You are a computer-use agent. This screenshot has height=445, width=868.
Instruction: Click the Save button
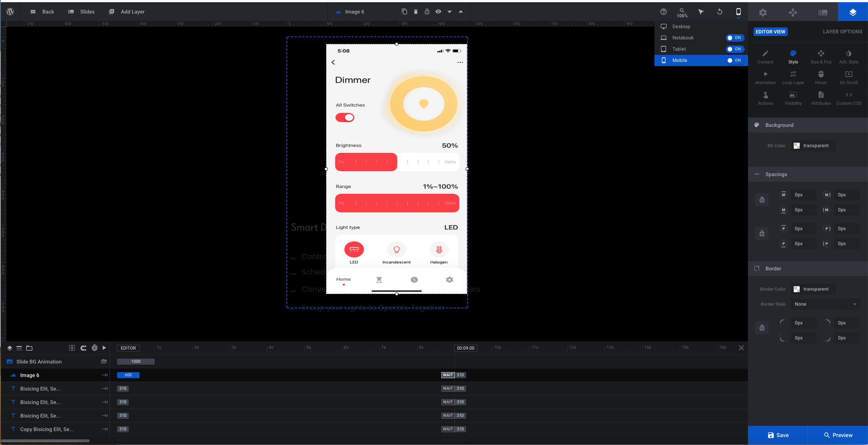click(778, 435)
